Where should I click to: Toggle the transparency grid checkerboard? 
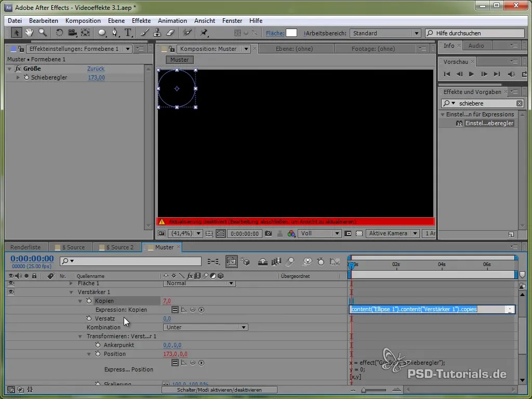(360, 233)
